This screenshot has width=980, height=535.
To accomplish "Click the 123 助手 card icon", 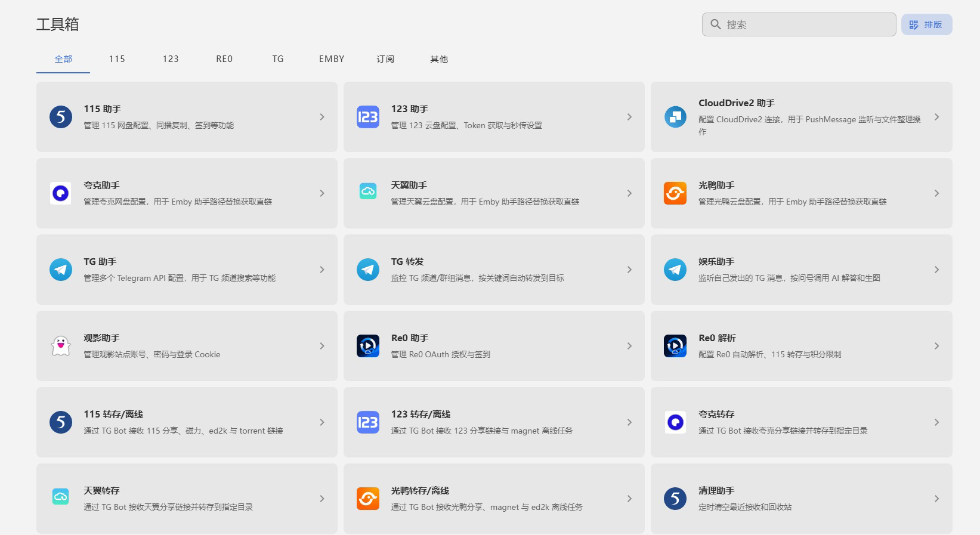I will (368, 117).
